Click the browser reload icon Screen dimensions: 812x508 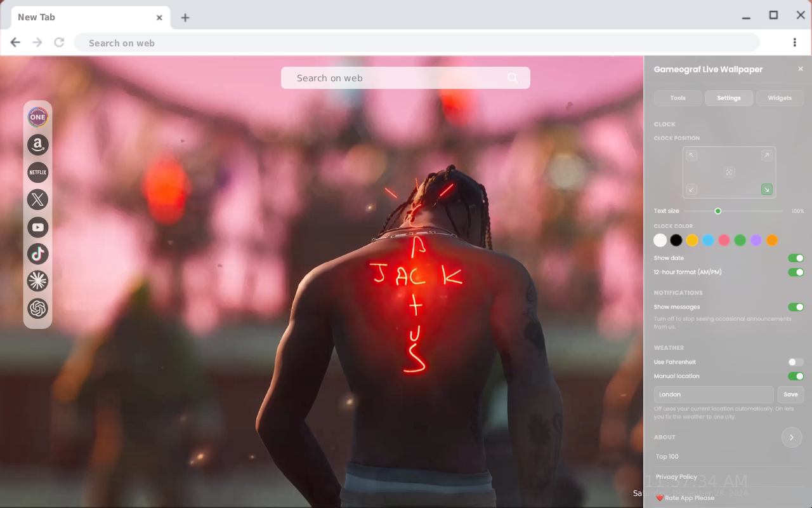tap(59, 43)
